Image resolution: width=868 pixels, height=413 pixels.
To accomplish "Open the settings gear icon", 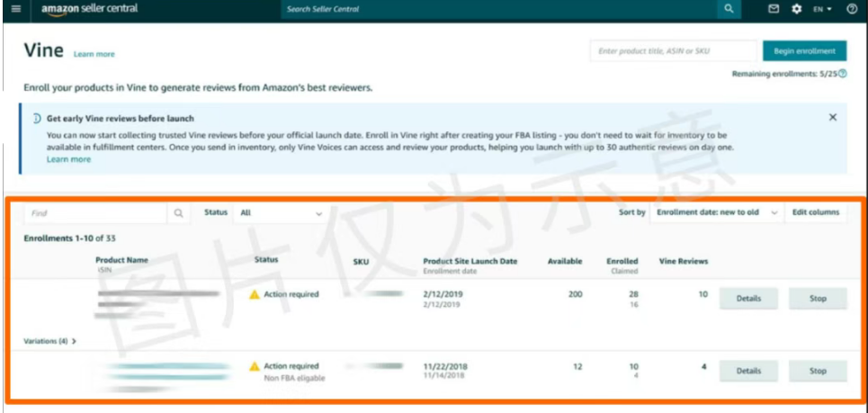I will pyautogui.click(x=797, y=9).
